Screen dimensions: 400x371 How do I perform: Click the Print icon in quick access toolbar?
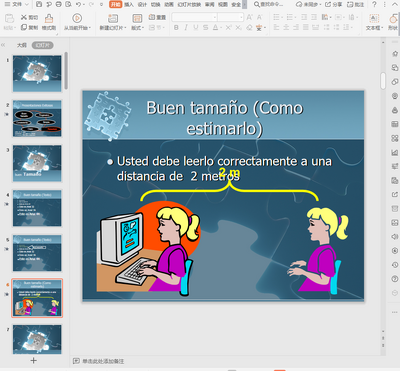click(x=58, y=5)
